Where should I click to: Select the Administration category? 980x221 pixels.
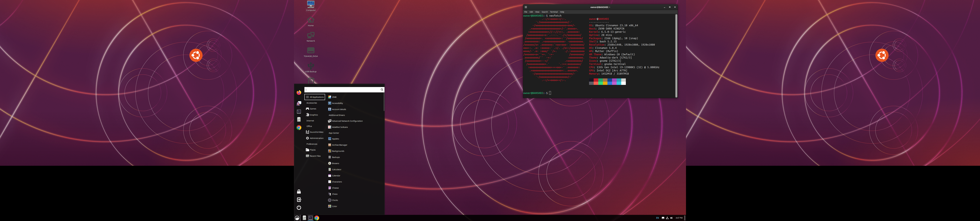point(315,138)
